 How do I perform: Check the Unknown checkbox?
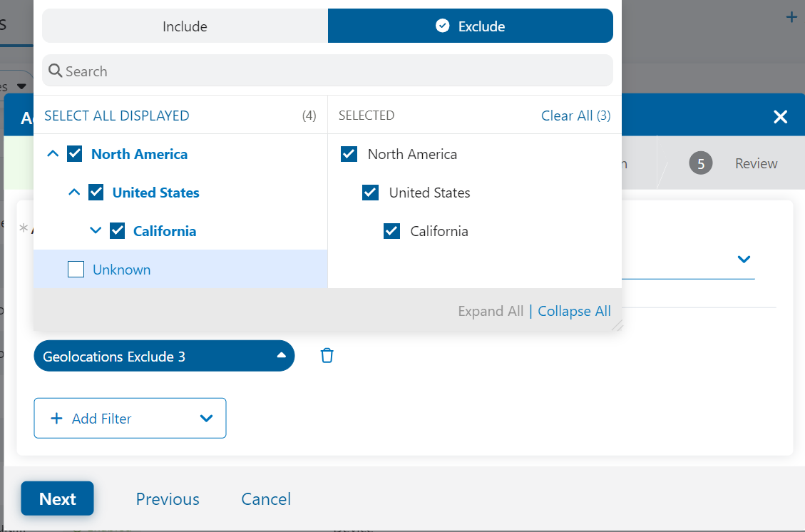click(x=76, y=270)
